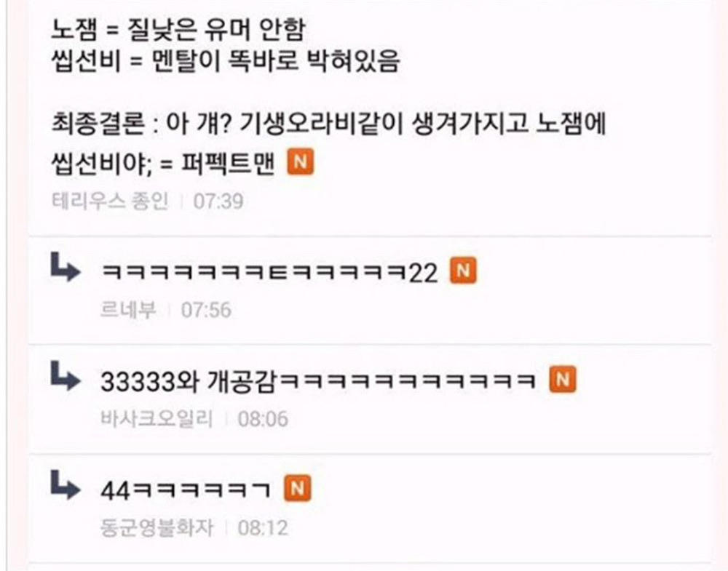Click reply arrow icon before 44ㅋㅋㅋ comment

(x=65, y=484)
